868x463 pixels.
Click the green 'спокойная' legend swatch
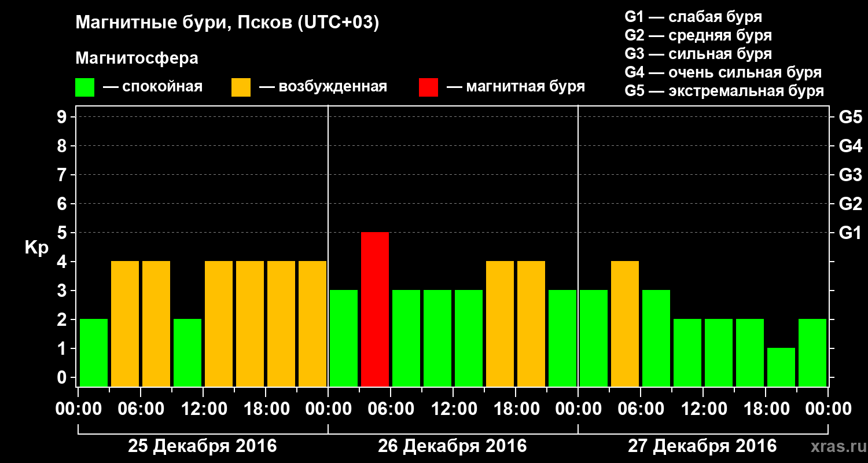click(x=84, y=87)
